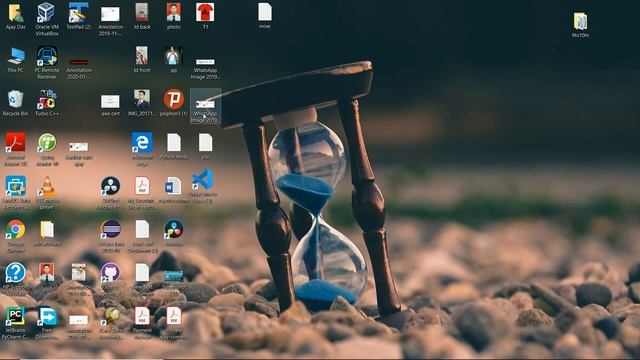The image size is (640, 360).
Task: Launch PC Remote Receiver shortcut
Action: pos(47,62)
